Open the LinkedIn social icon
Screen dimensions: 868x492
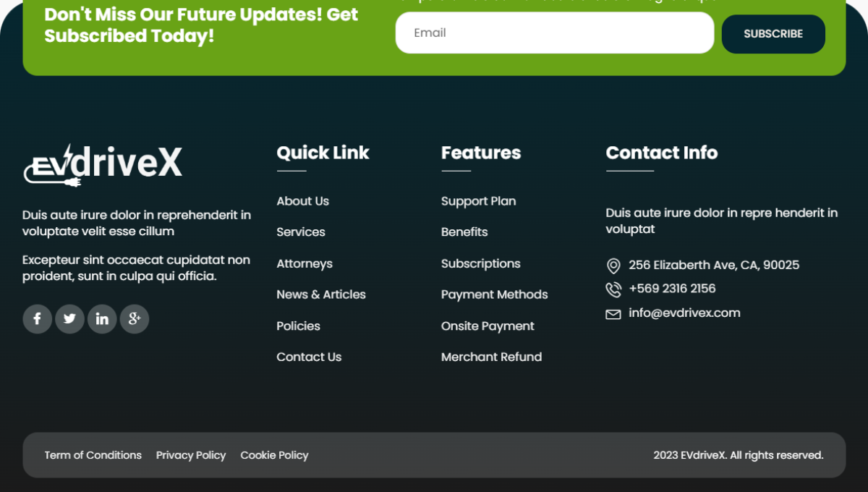[x=102, y=319]
